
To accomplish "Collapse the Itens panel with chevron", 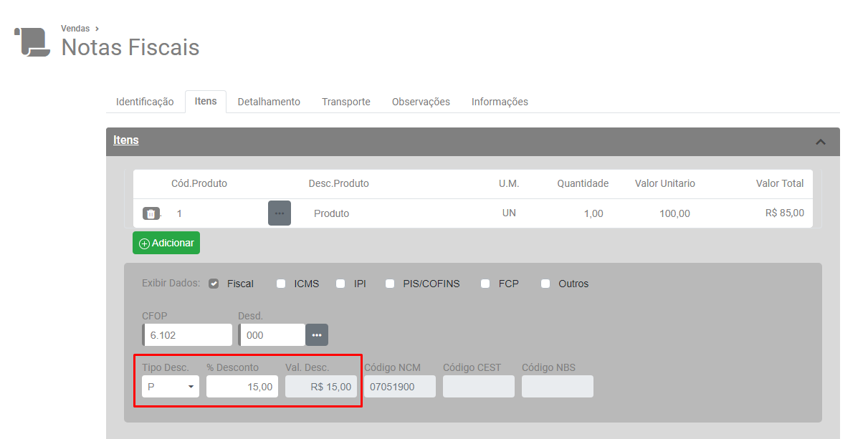I will point(821,142).
